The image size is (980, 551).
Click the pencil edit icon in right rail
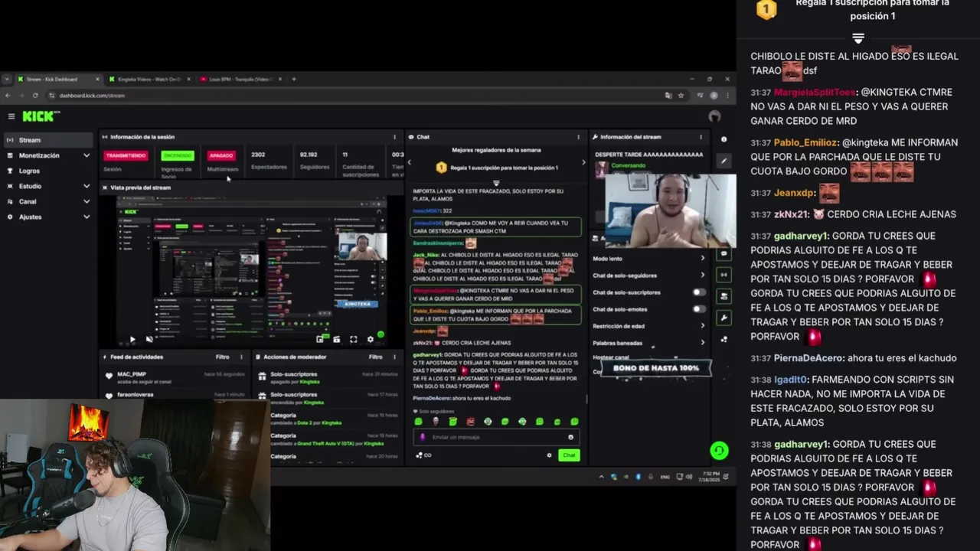click(724, 161)
